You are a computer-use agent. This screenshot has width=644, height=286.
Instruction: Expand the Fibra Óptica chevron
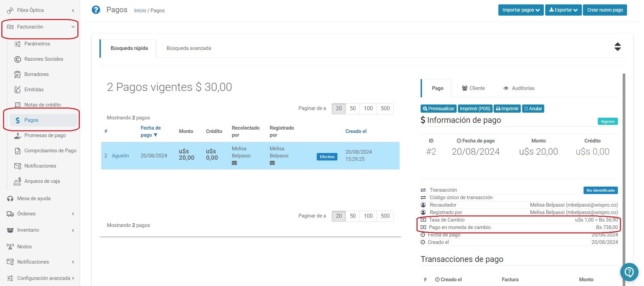pos(73,11)
